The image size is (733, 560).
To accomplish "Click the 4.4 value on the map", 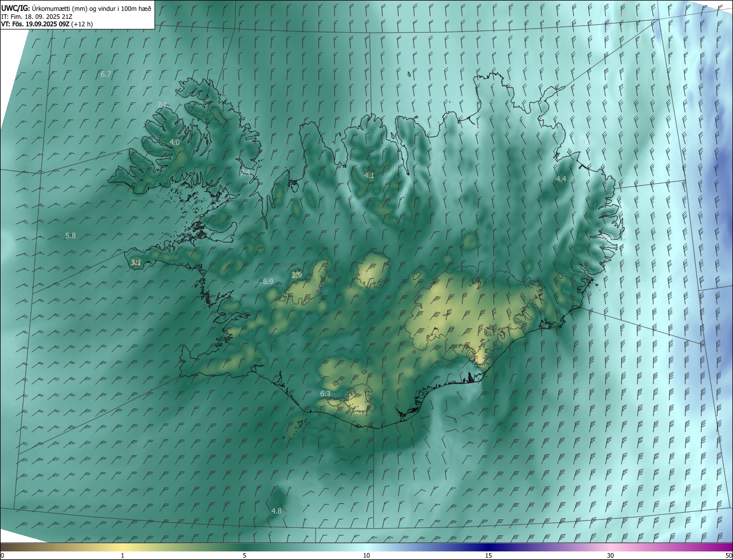I will tap(561, 179).
